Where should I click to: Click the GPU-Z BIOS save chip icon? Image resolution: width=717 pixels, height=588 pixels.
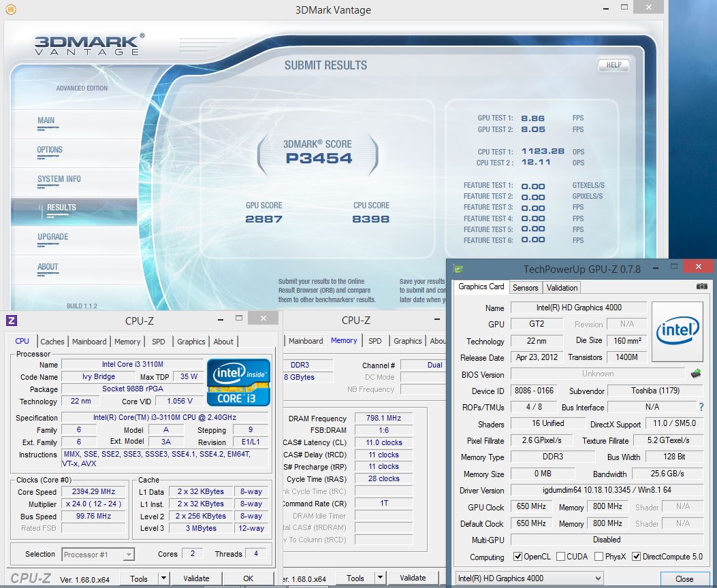(x=696, y=374)
